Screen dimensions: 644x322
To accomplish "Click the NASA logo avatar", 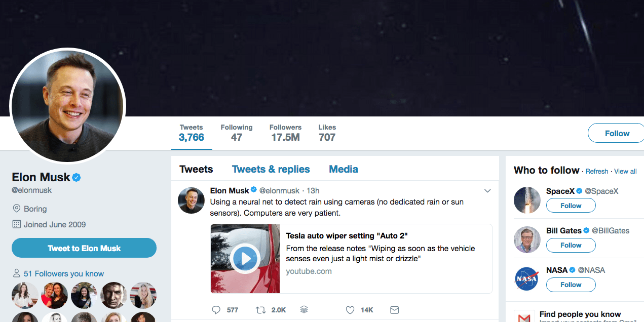I will (x=527, y=279).
